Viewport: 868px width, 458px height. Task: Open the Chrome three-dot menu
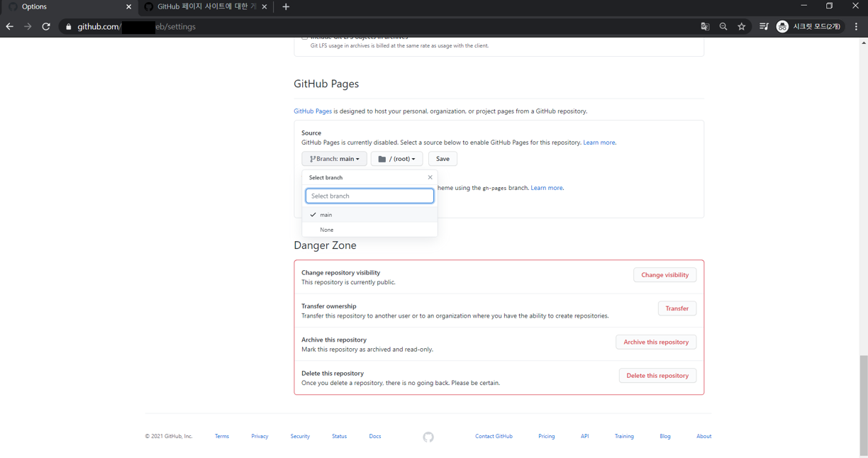pos(857,27)
